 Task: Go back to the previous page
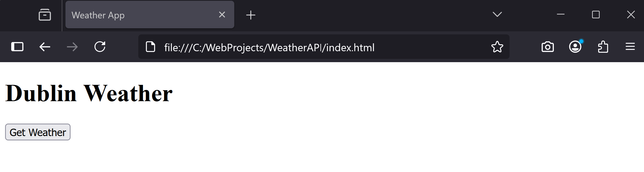tap(45, 47)
